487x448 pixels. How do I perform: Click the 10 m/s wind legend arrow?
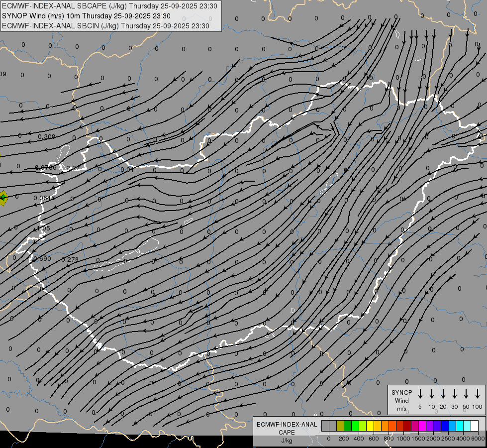pyautogui.click(x=432, y=394)
